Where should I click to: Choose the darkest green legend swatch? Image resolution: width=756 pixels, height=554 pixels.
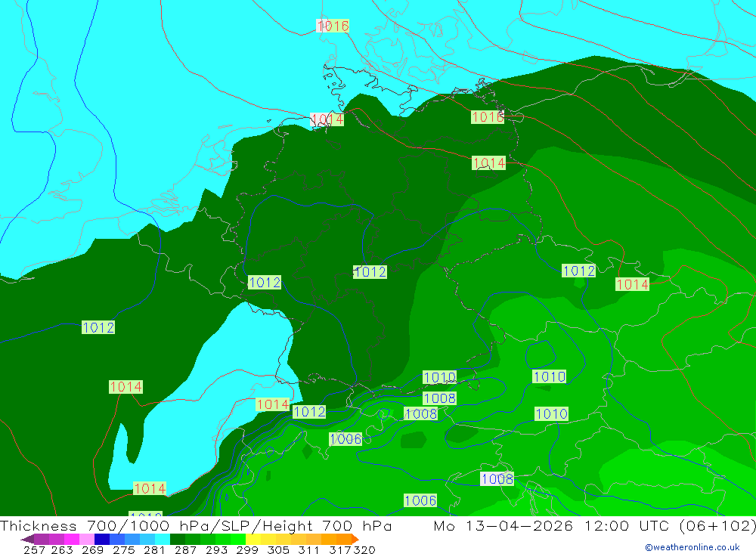point(178,539)
